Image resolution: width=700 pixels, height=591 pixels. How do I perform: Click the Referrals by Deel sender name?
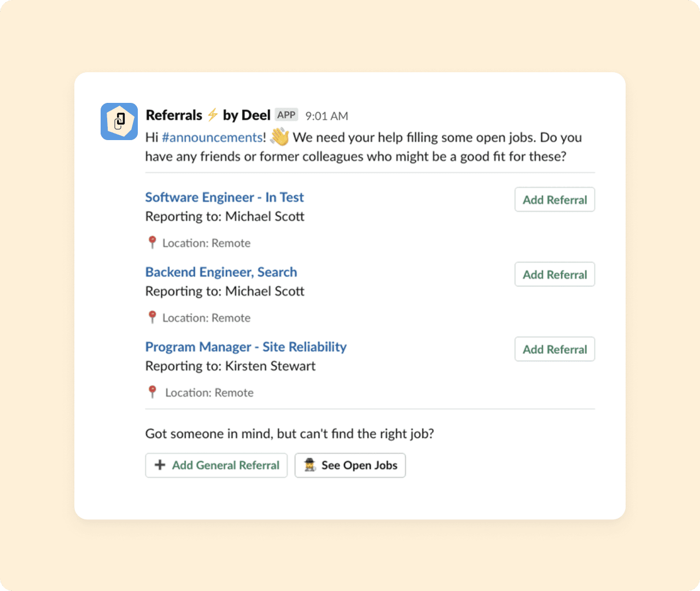coord(208,115)
